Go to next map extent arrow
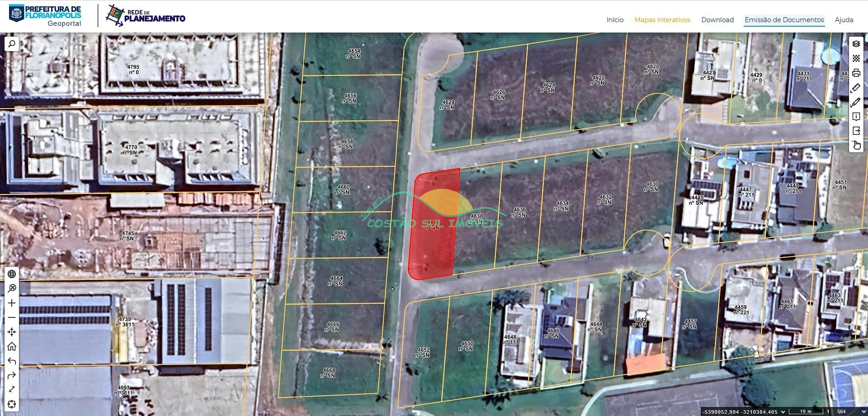This screenshot has width=868, height=416. pyautogui.click(x=12, y=375)
